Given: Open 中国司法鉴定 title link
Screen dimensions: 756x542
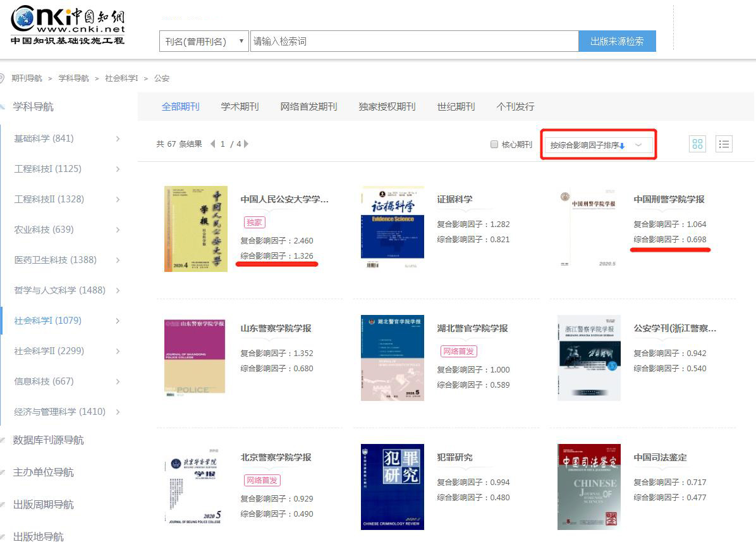Looking at the screenshot, I should [x=660, y=457].
